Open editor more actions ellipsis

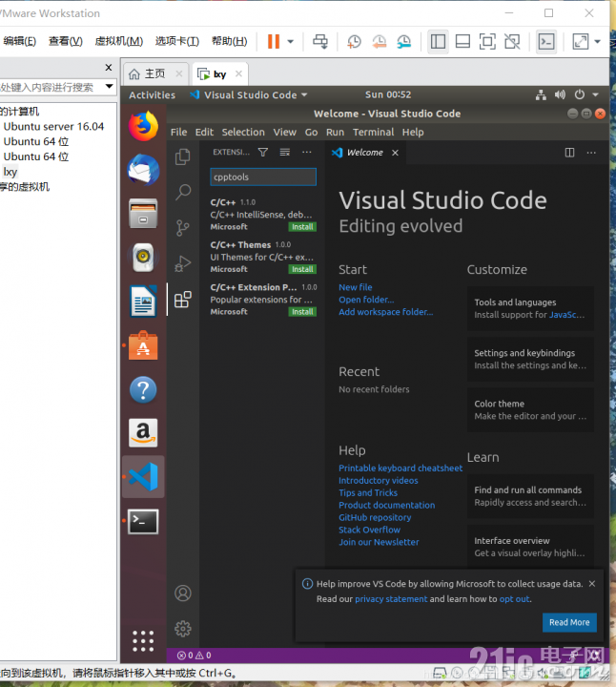591,153
